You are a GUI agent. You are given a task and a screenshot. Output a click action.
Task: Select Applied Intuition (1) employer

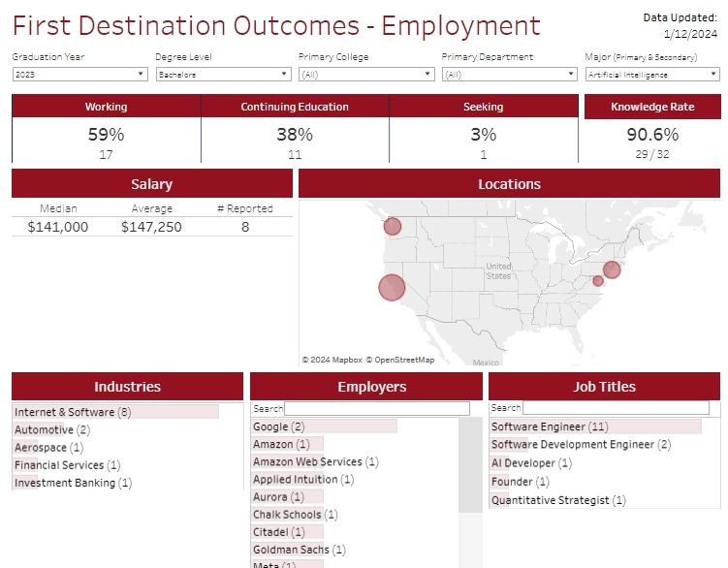(x=303, y=479)
